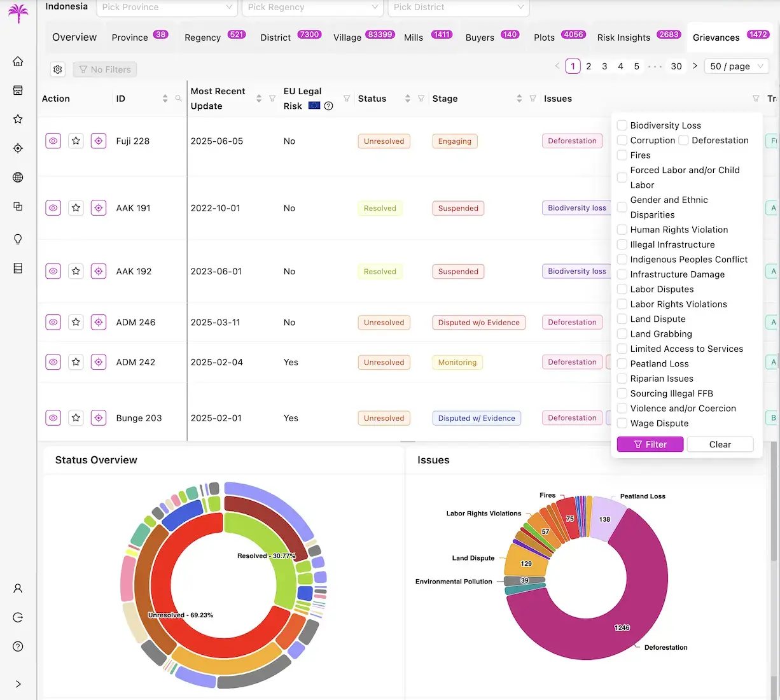This screenshot has height=700, width=780.
Task: Select the globe icon in the left sidebar
Action: (17, 178)
